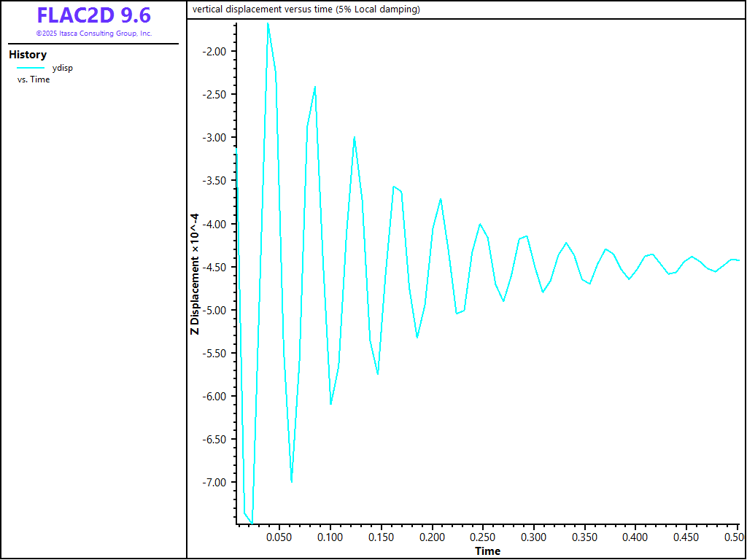Click the plot title about 5% Local damping
Viewport: 747px width, 560px height.
[306, 9]
